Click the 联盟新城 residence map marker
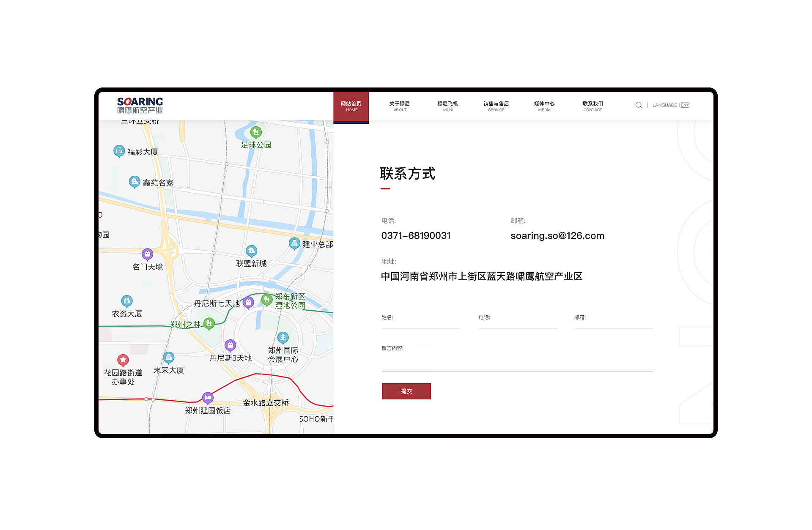Screen dimensions: 812x530 tap(252, 251)
